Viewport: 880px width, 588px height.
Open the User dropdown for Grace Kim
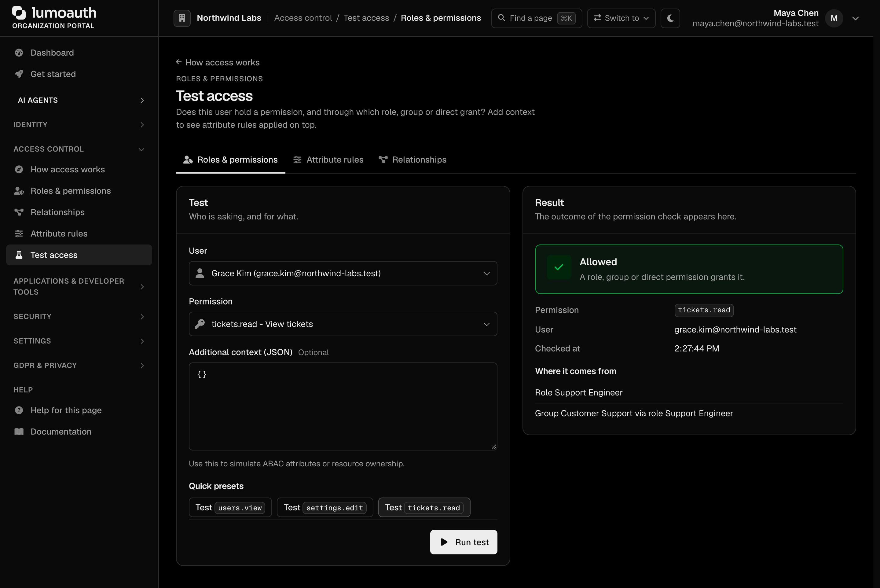click(343, 274)
